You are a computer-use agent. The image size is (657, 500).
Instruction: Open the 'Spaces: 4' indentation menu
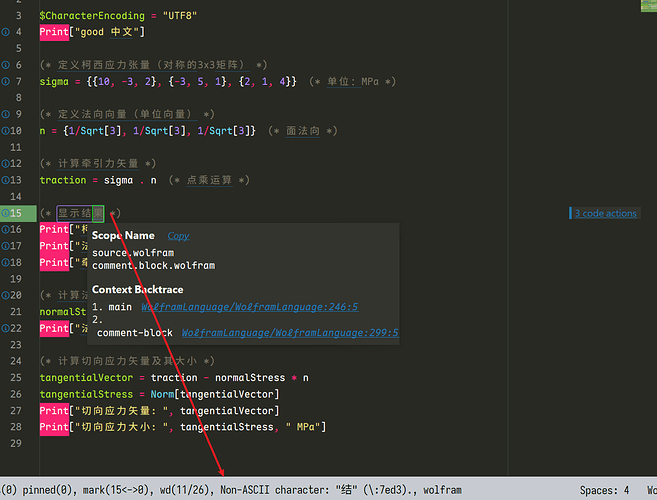(x=605, y=491)
